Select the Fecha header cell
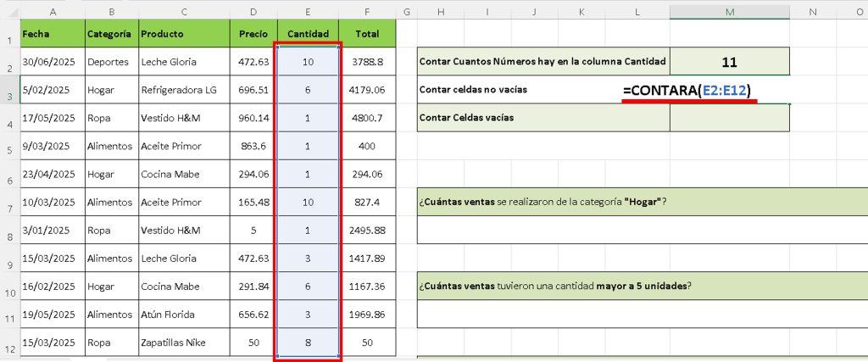The height and width of the screenshot is (362, 868). [x=51, y=34]
